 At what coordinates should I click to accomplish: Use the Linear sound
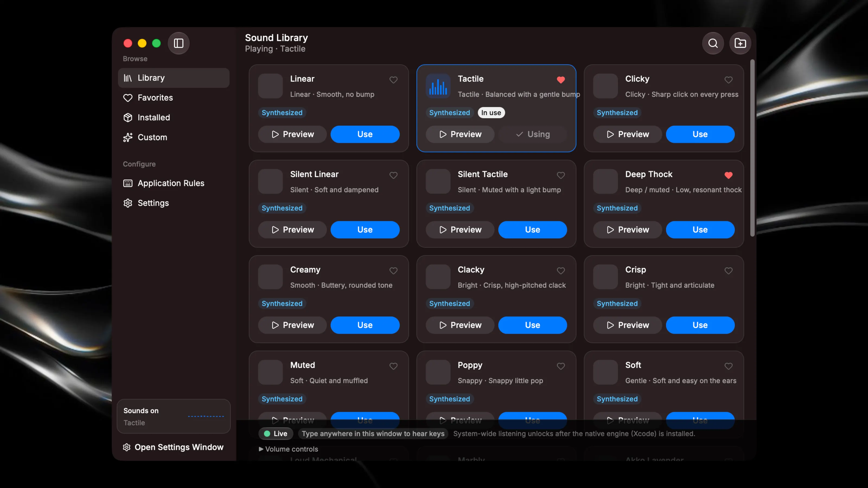[x=365, y=134]
